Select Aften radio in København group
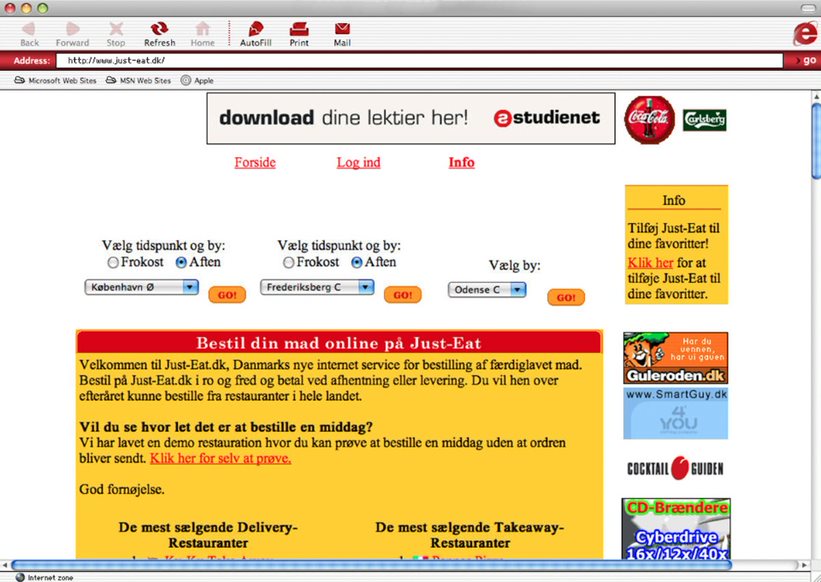The width and height of the screenshot is (821, 582). tap(181, 263)
